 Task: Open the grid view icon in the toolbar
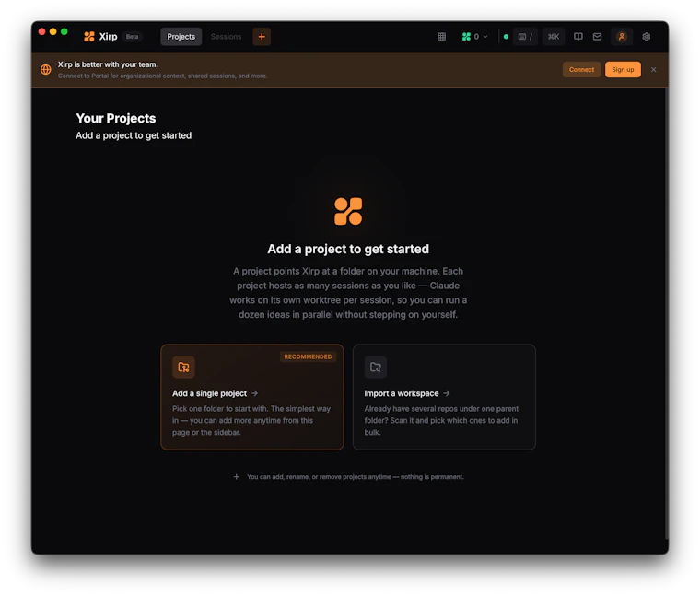(x=441, y=37)
